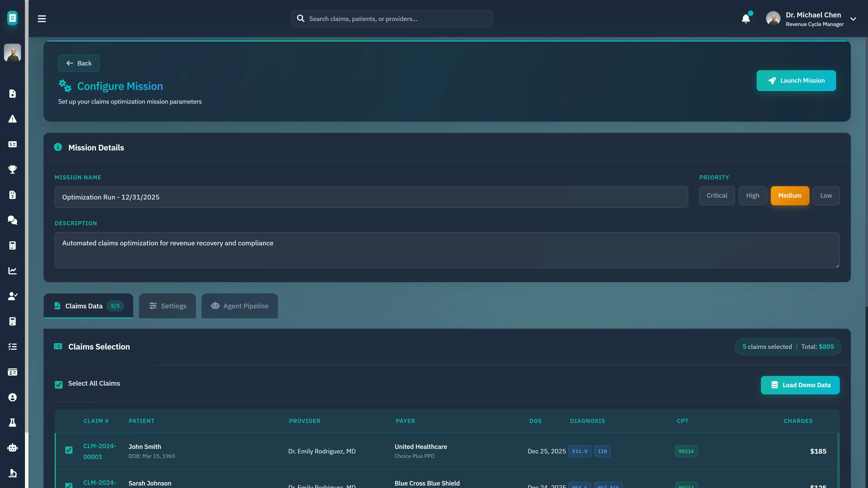This screenshot has width=868, height=488.
Task: Switch to the Agent Pipeline tab
Action: (x=240, y=306)
